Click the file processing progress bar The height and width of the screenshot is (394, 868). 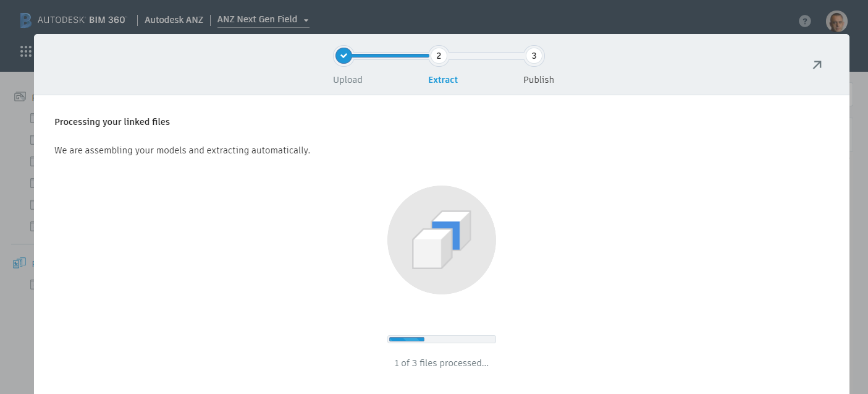[441, 338]
